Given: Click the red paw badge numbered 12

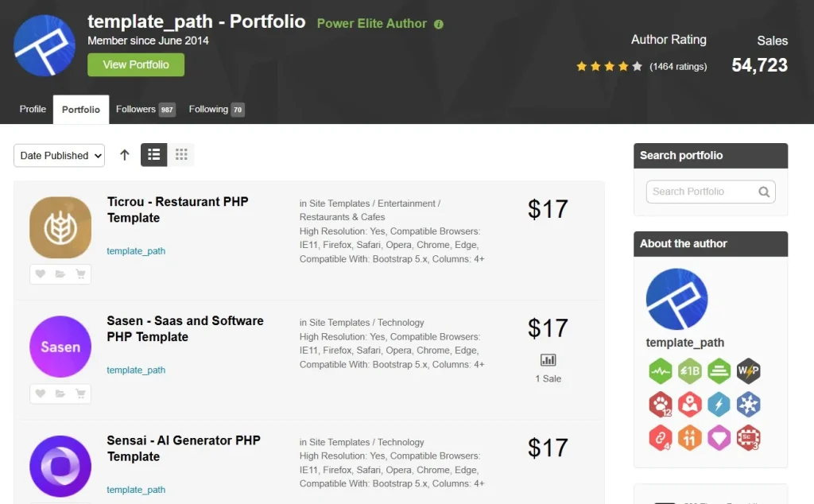Looking at the screenshot, I should click(660, 405).
